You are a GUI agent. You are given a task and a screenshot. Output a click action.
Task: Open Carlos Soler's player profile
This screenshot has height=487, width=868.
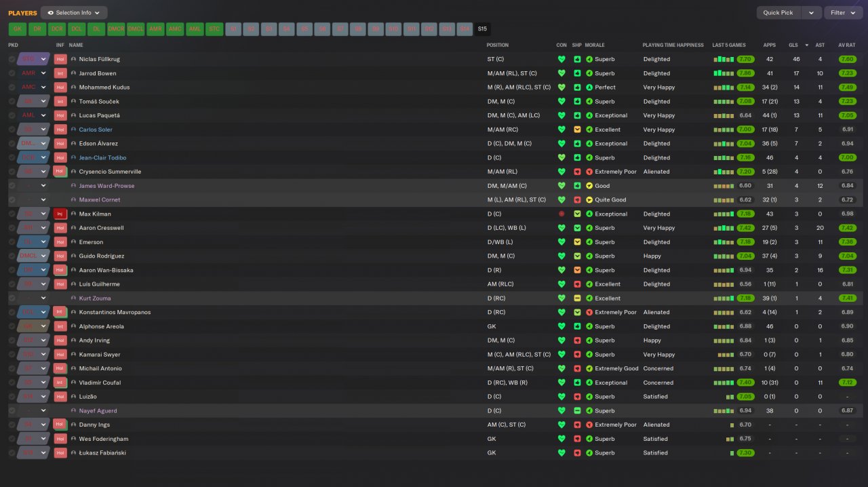pos(96,130)
